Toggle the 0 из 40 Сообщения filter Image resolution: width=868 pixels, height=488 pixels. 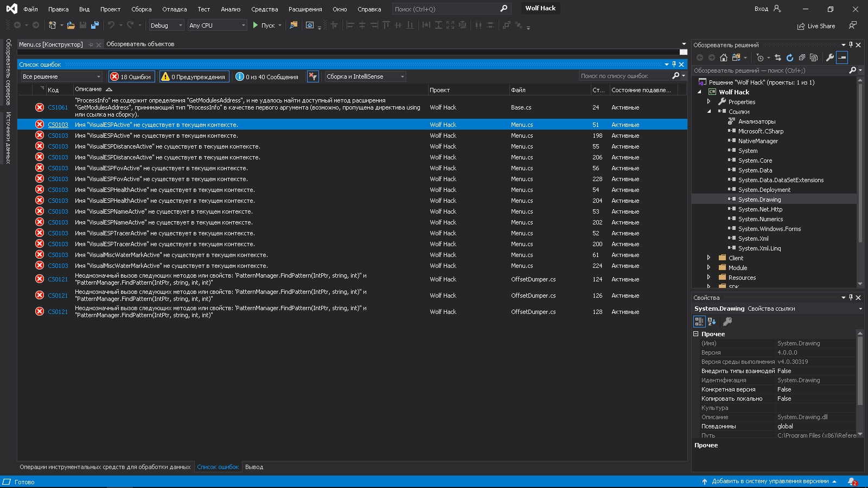(x=267, y=76)
